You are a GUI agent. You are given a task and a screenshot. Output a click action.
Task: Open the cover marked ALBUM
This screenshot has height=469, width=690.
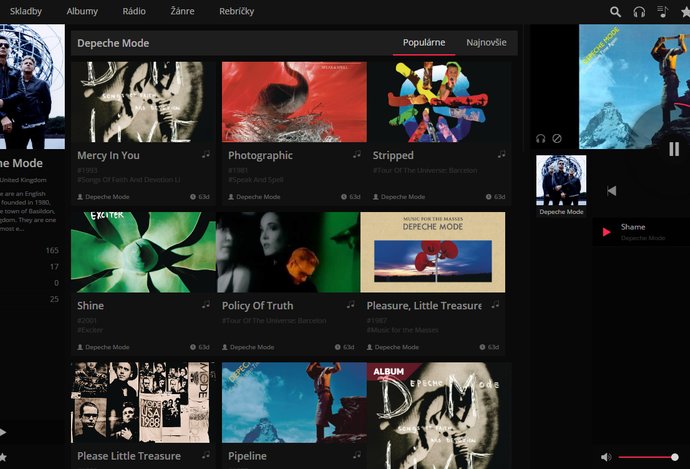(439, 415)
